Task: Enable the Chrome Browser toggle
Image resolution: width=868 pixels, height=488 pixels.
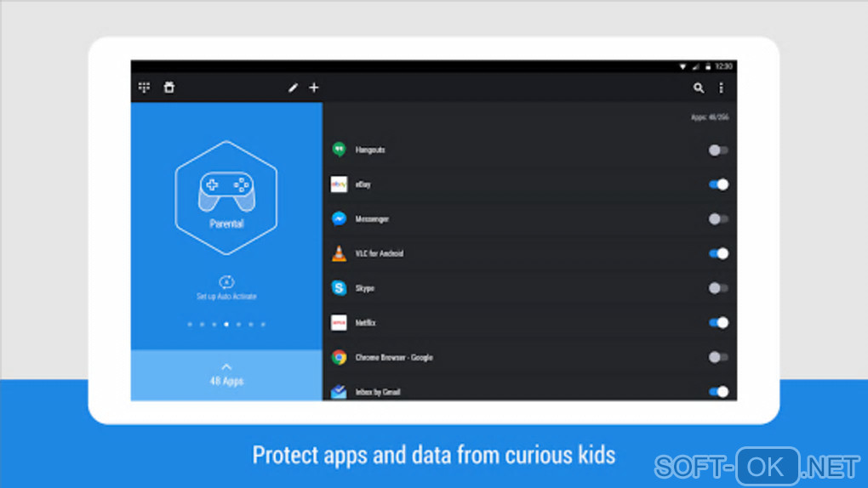Action: point(718,357)
